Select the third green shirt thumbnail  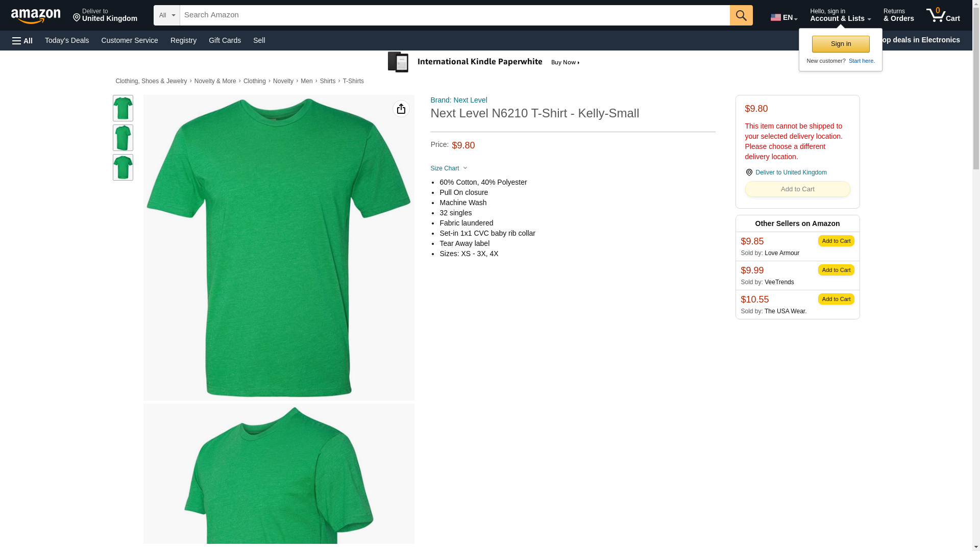coord(122,167)
